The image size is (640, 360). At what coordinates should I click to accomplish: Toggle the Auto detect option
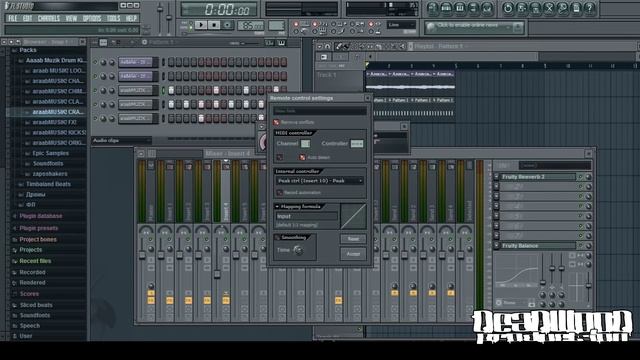[302, 157]
